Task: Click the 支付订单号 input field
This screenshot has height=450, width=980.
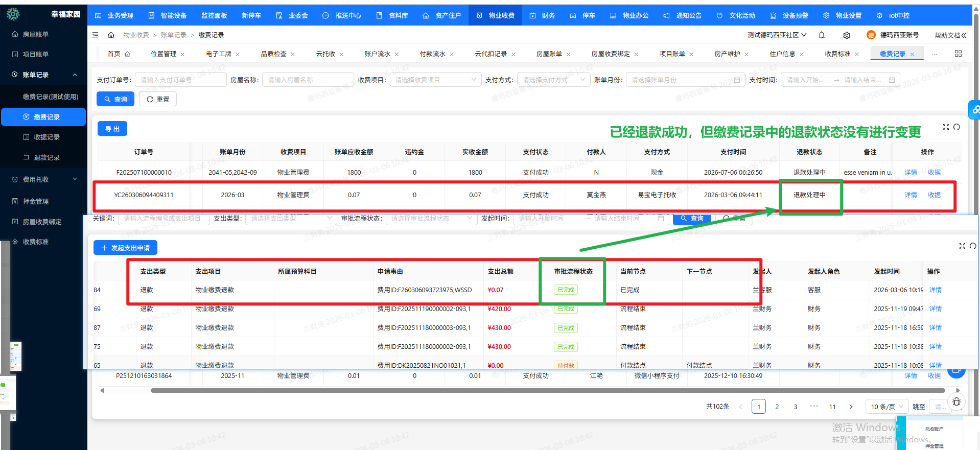Action: pos(180,80)
